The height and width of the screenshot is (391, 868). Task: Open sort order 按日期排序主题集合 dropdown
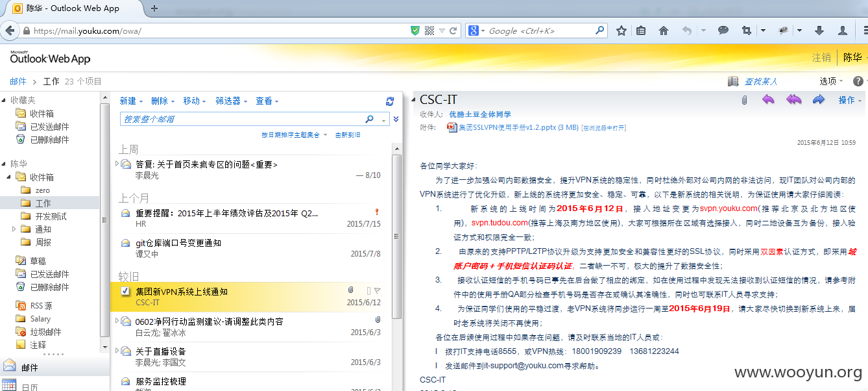click(294, 135)
